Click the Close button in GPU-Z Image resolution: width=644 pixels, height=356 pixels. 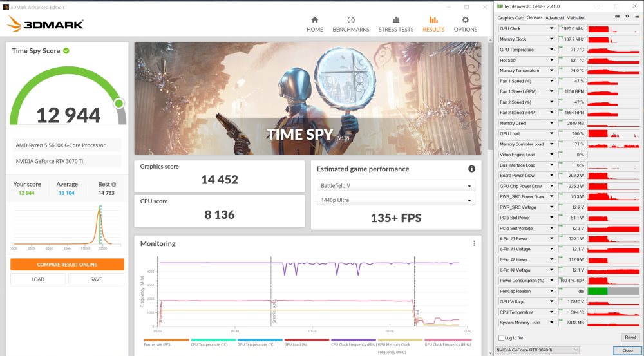[x=627, y=350]
